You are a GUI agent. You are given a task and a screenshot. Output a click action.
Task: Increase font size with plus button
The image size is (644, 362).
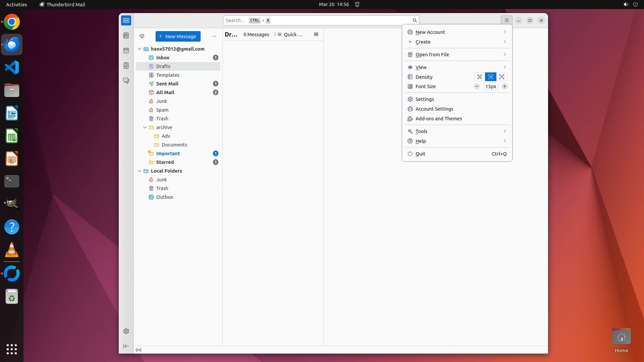coord(504,86)
